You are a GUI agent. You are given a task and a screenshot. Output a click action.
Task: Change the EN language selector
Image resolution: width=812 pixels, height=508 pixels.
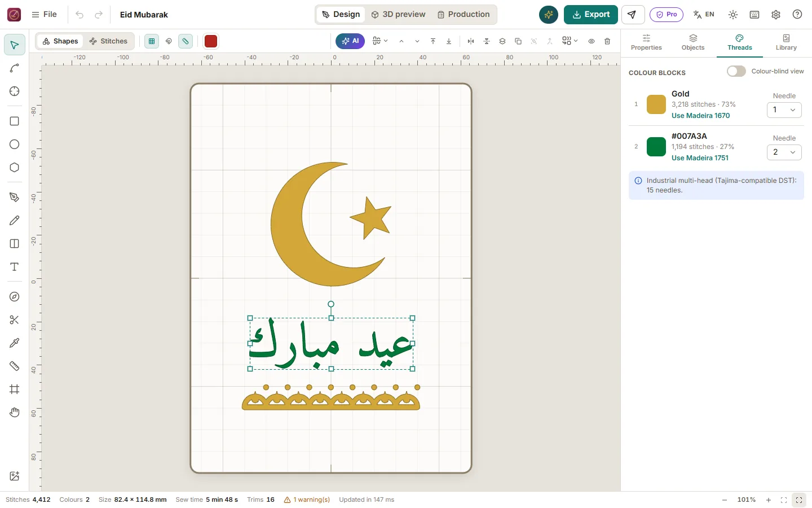point(704,15)
